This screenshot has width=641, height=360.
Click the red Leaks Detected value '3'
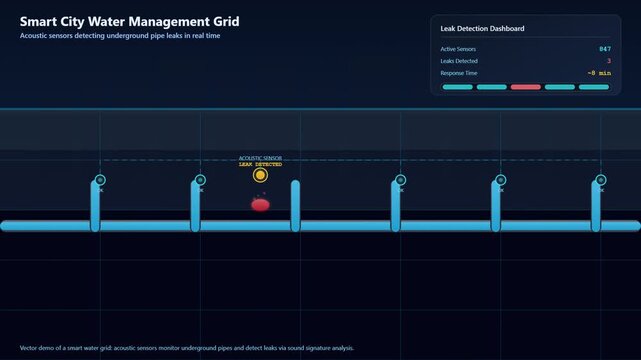[609, 61]
